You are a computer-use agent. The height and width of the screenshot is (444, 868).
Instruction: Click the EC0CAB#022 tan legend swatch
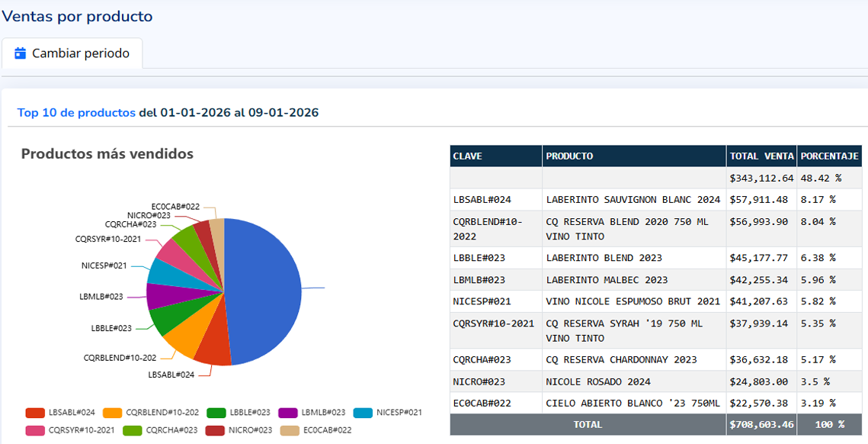[x=290, y=430]
